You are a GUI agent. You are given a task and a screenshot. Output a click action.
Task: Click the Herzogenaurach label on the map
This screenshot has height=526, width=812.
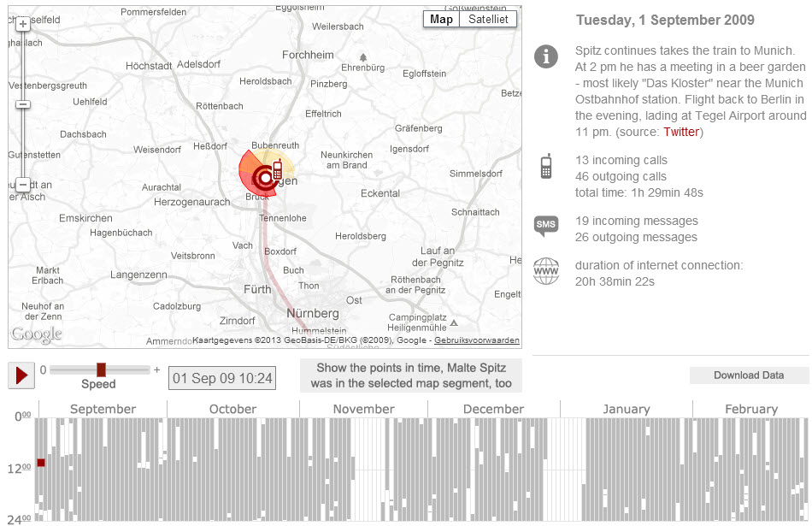pos(192,202)
